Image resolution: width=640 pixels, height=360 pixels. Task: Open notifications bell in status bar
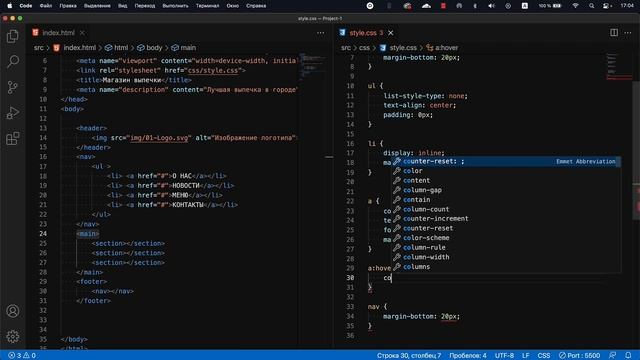628,356
